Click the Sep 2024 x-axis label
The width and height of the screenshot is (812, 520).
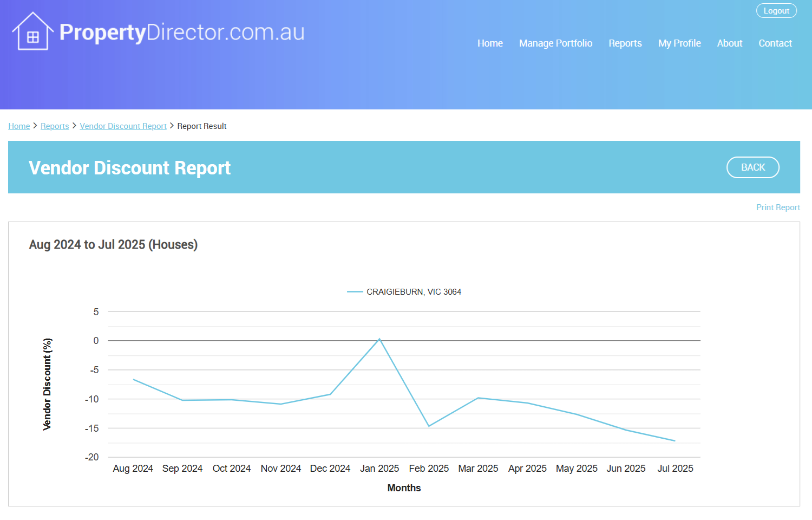182,469
